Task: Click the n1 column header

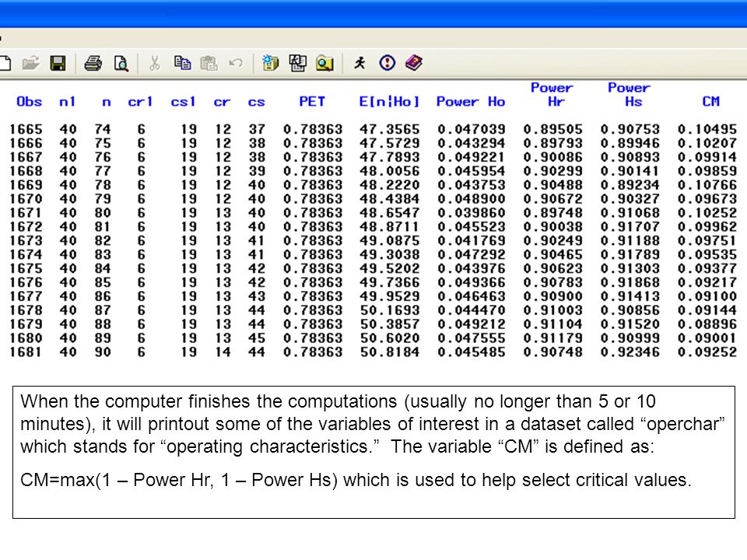Action: point(67,101)
